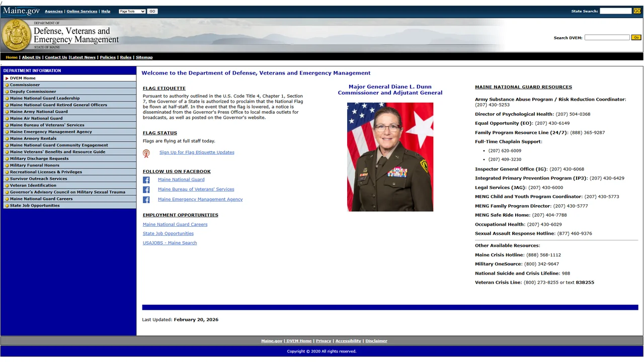Open Military Discharge Requests sidebar item

point(69,159)
